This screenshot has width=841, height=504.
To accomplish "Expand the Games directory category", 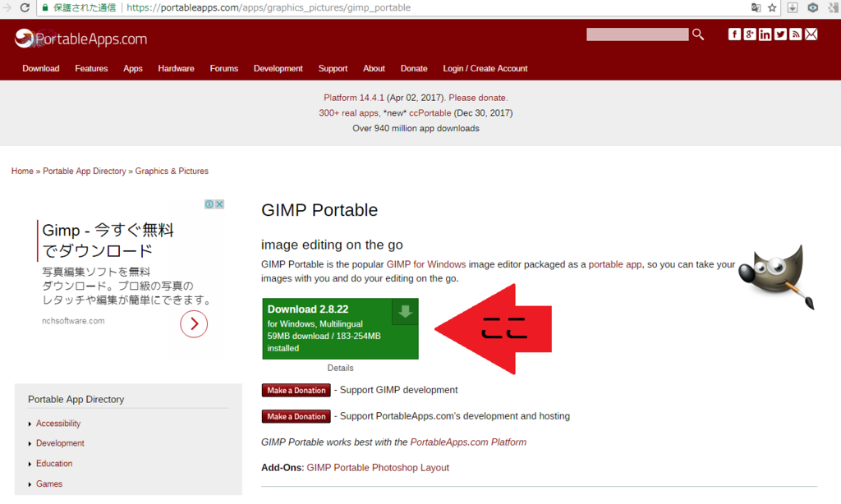I will 48,483.
